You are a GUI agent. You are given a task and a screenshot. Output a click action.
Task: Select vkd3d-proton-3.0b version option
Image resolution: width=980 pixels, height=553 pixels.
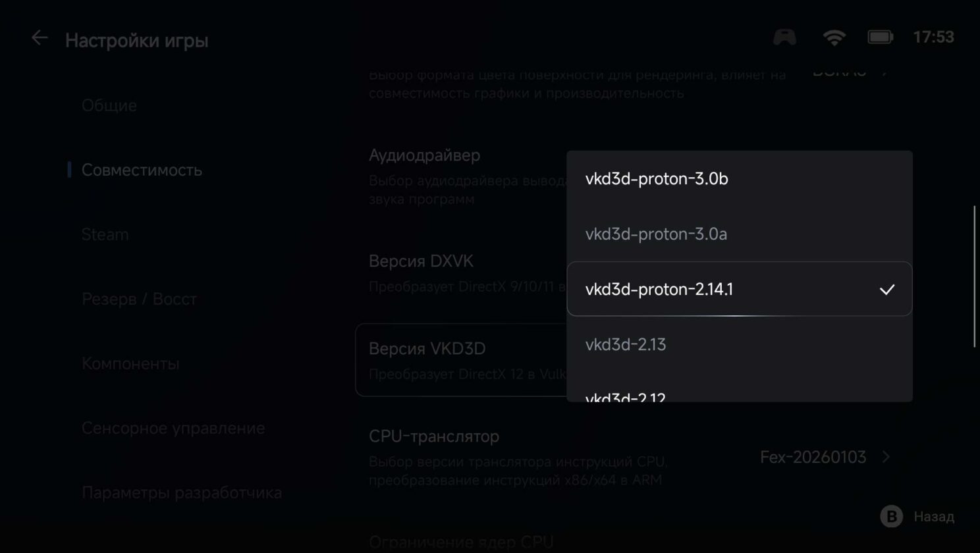657,179
